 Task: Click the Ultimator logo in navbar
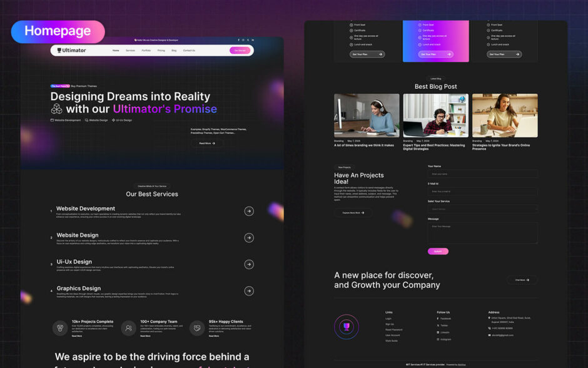point(72,51)
